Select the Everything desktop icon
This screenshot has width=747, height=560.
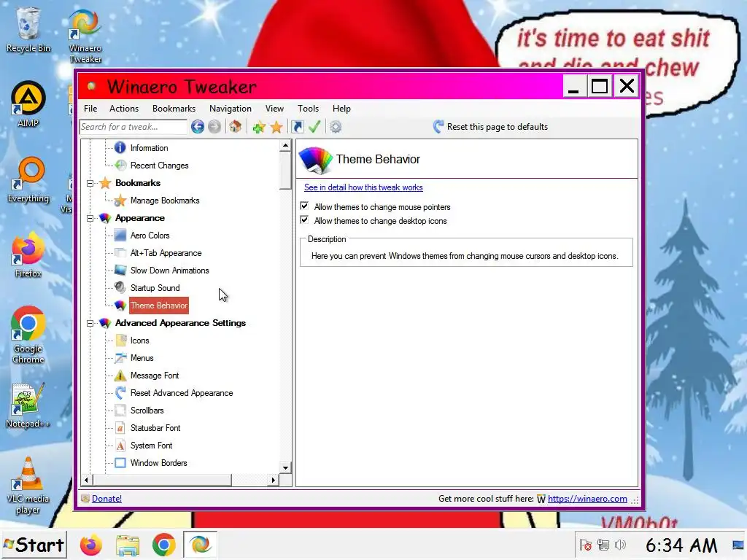pos(28,180)
